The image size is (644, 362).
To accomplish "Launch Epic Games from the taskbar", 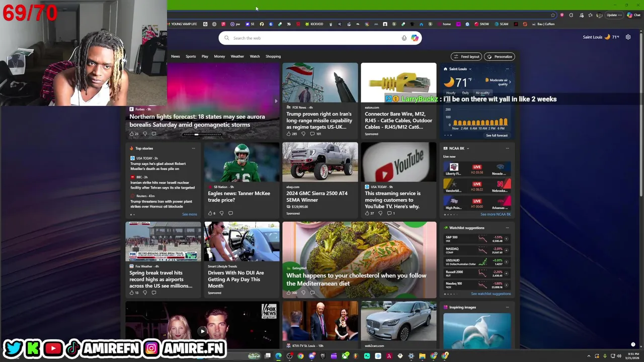I will click(323, 356).
